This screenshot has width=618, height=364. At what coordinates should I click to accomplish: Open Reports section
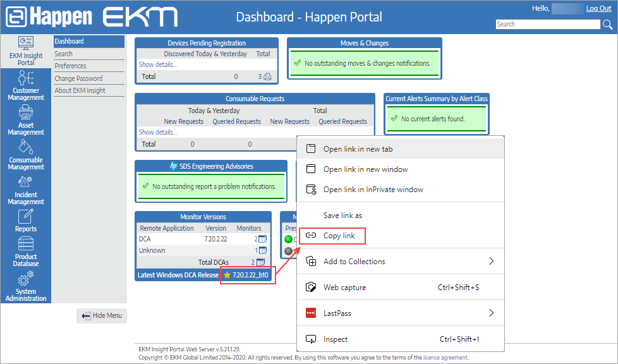pos(26,221)
